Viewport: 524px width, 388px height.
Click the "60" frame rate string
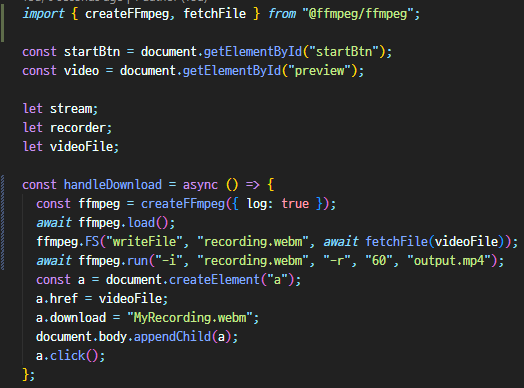click(x=379, y=261)
